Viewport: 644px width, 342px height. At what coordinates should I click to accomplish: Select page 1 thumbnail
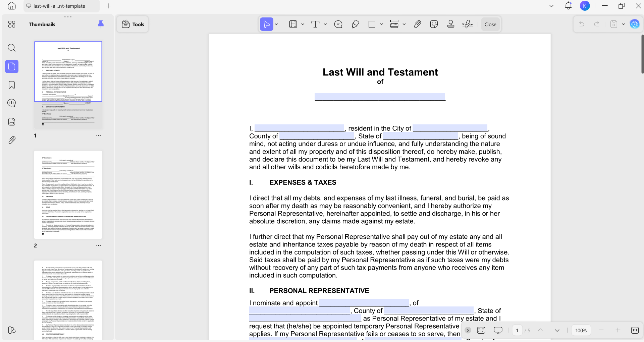68,85
